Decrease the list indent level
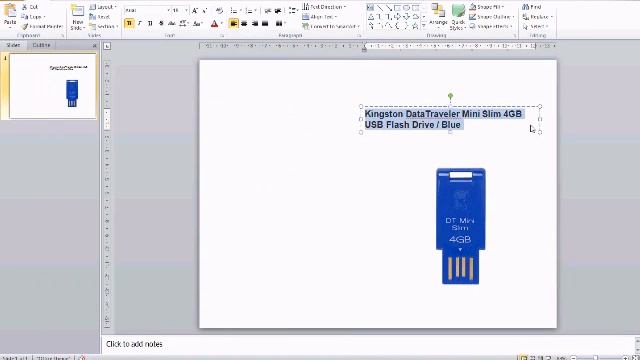The height and width of the screenshot is (360, 640). coord(268,10)
